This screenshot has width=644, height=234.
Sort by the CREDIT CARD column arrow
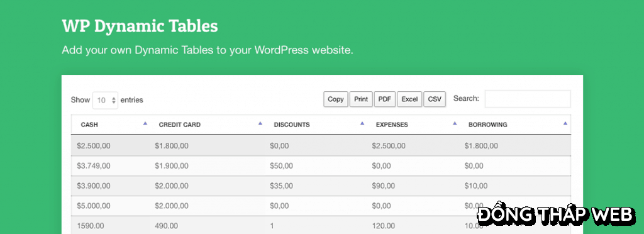(x=260, y=123)
